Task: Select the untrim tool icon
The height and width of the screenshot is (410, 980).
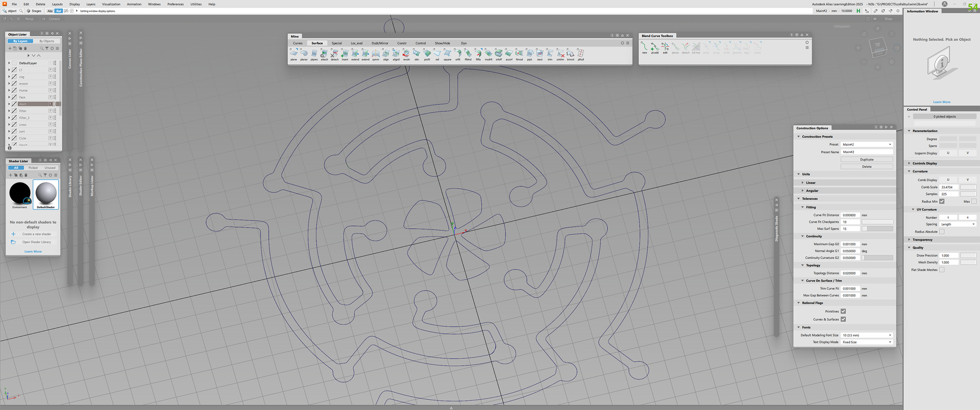Action: [560, 54]
